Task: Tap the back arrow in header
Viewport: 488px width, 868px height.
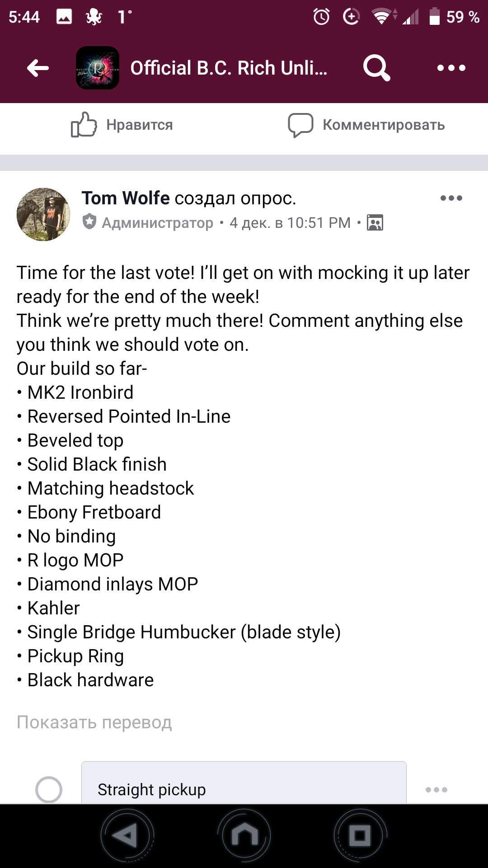Action: 38,68
